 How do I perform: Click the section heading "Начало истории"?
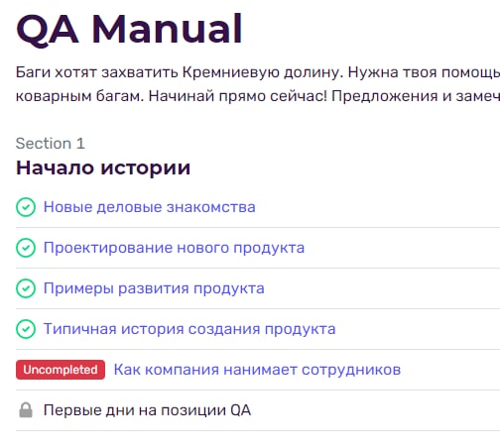(103, 168)
